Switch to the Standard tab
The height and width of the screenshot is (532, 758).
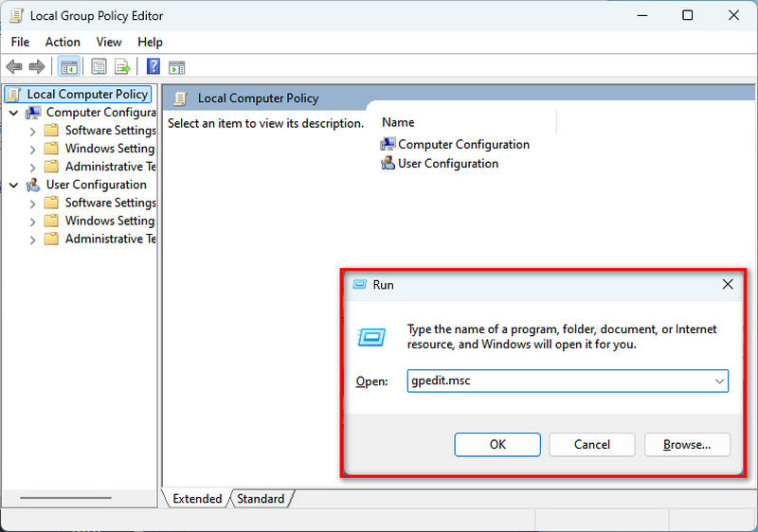coord(261,498)
